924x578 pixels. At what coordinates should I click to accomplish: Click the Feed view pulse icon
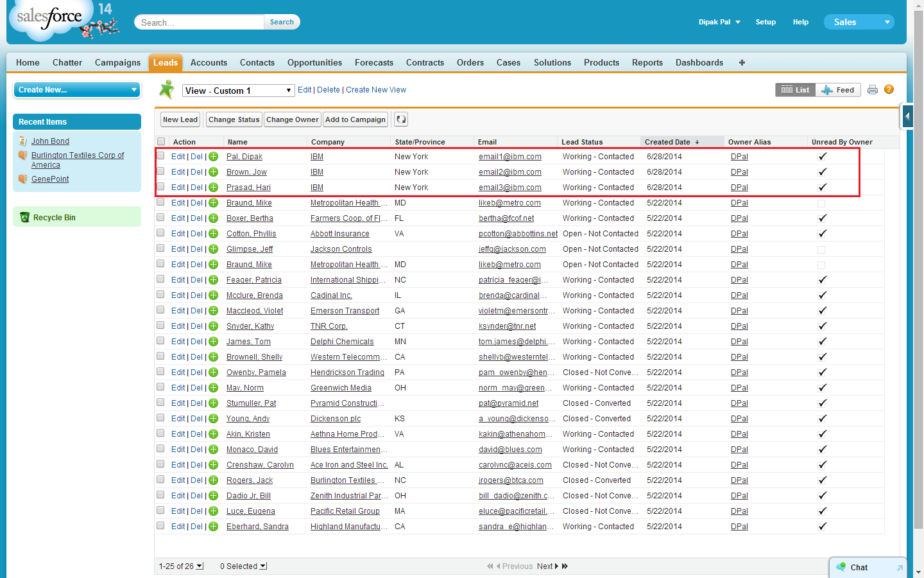(827, 90)
